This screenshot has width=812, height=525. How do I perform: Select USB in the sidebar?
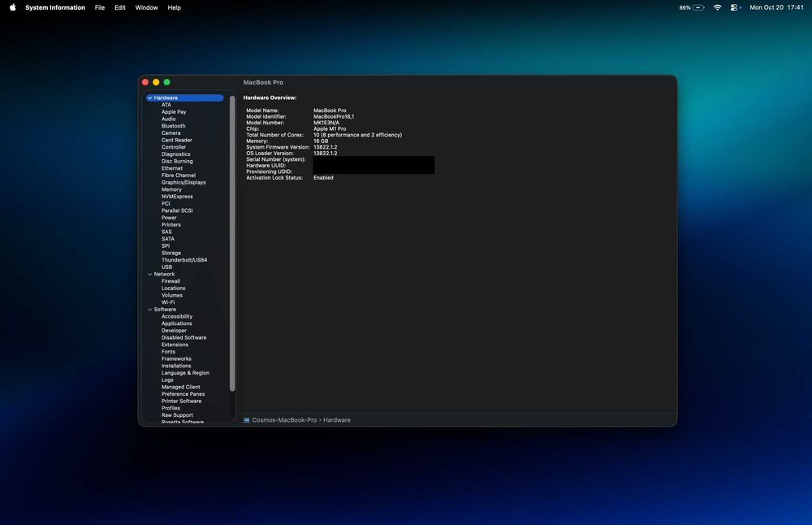point(166,267)
